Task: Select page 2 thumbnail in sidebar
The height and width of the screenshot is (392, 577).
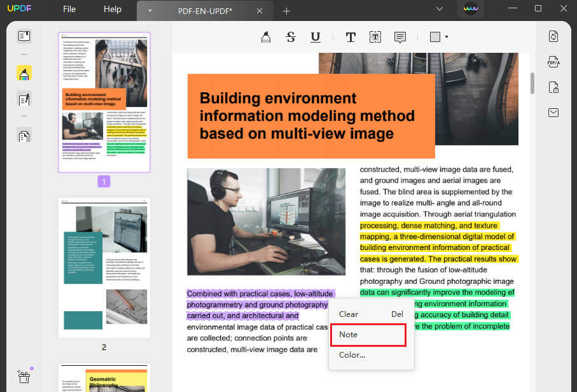Action: click(104, 266)
